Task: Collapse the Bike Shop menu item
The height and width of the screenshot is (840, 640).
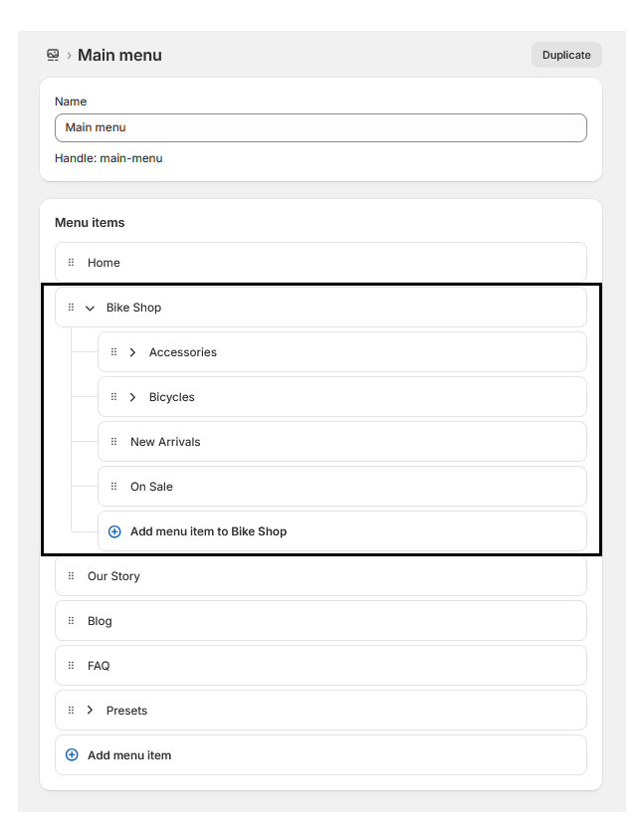Action: coord(91,309)
